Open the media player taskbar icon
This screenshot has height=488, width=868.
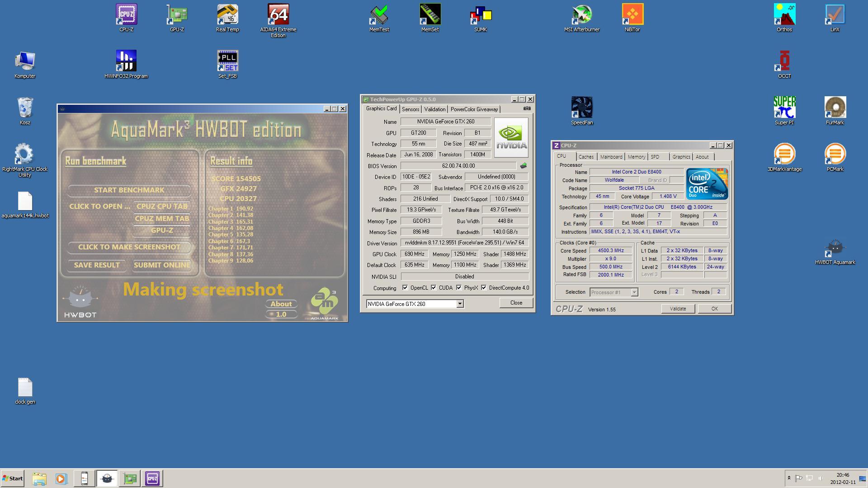point(61,479)
